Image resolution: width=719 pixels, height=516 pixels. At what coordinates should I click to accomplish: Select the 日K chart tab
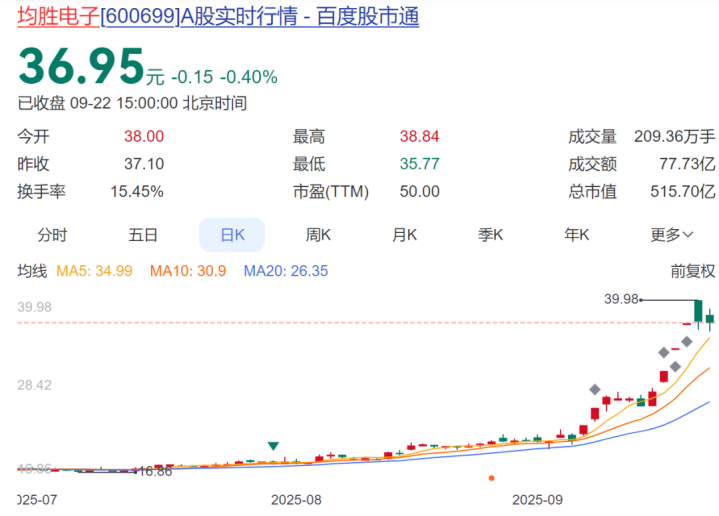[232, 235]
